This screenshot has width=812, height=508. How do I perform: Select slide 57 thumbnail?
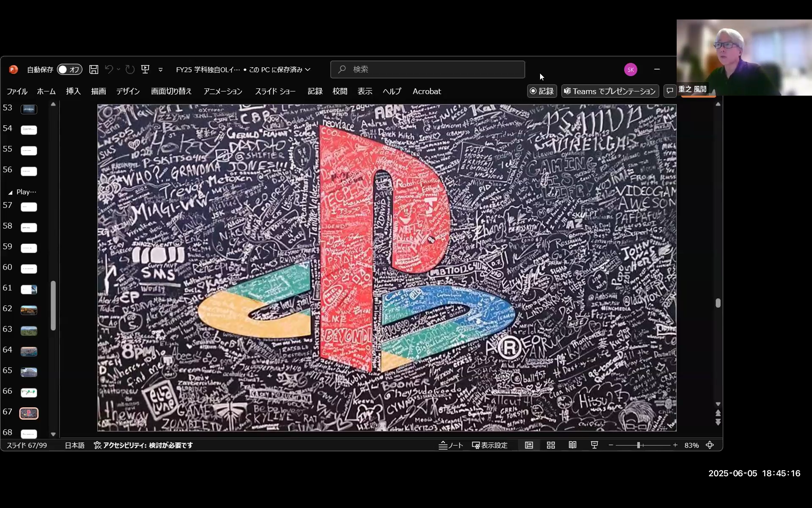[29, 207]
